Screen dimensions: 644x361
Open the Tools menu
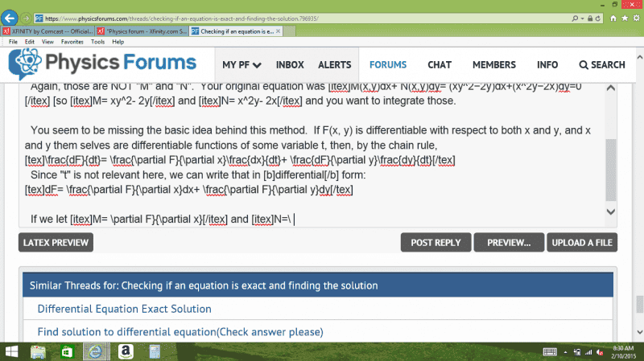97,41
